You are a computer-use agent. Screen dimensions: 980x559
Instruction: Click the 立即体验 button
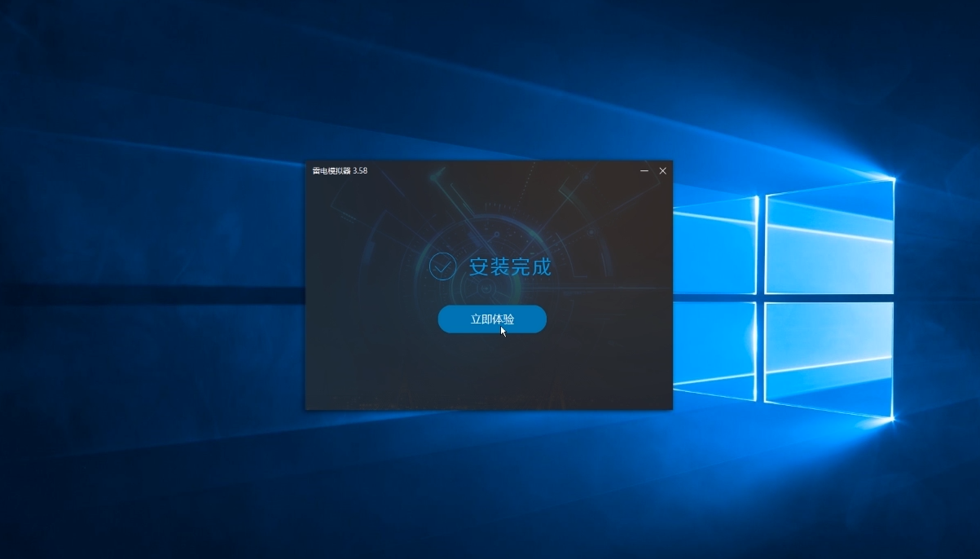point(492,319)
